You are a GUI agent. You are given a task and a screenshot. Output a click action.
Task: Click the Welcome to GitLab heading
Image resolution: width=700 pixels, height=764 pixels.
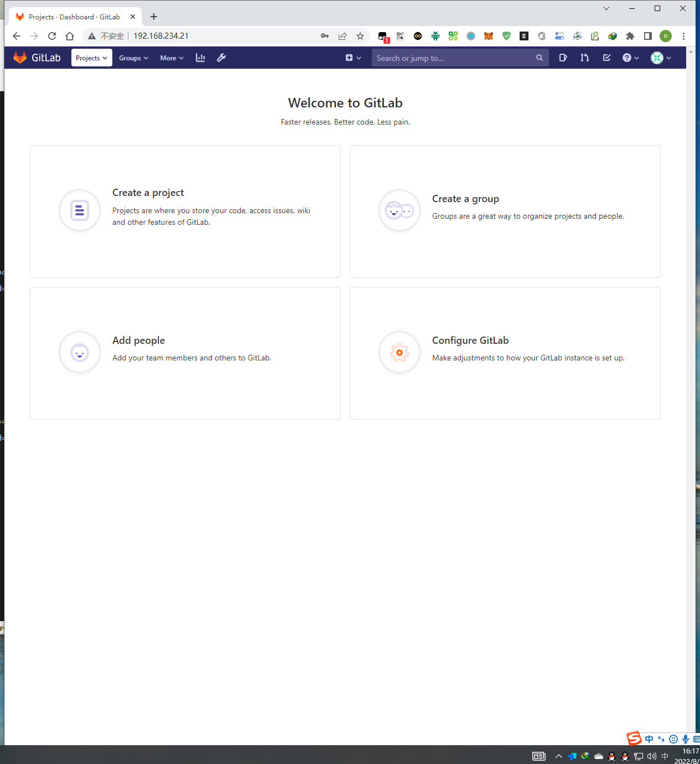(345, 103)
